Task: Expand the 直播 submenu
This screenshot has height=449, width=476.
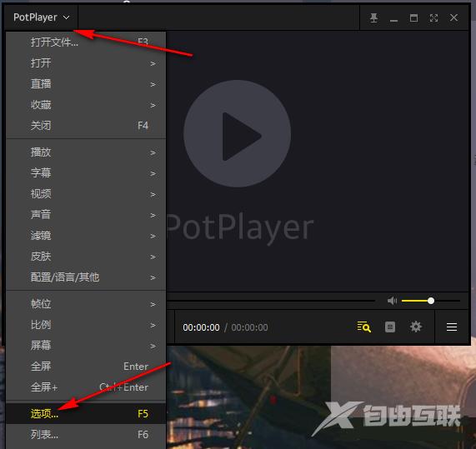Action: [x=86, y=84]
